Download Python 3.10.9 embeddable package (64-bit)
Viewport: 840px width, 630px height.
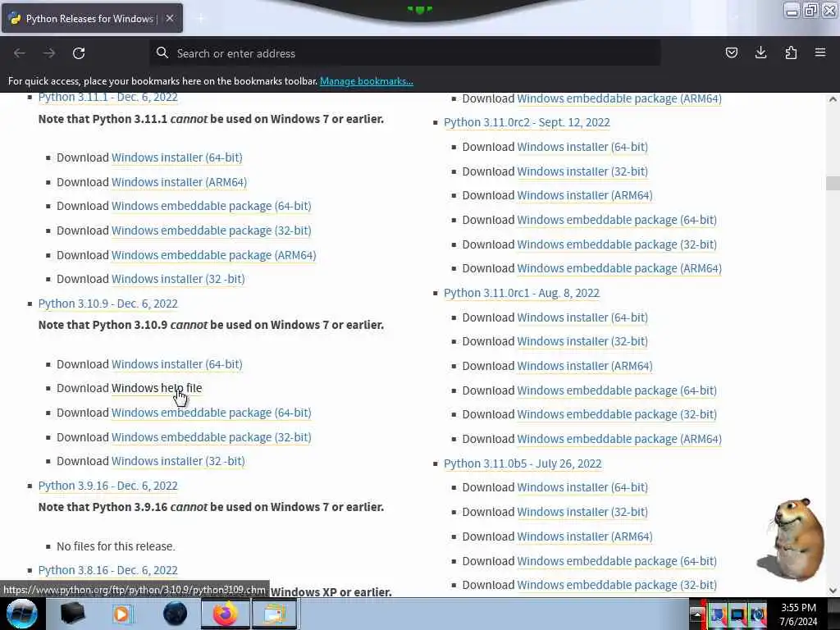click(x=211, y=413)
